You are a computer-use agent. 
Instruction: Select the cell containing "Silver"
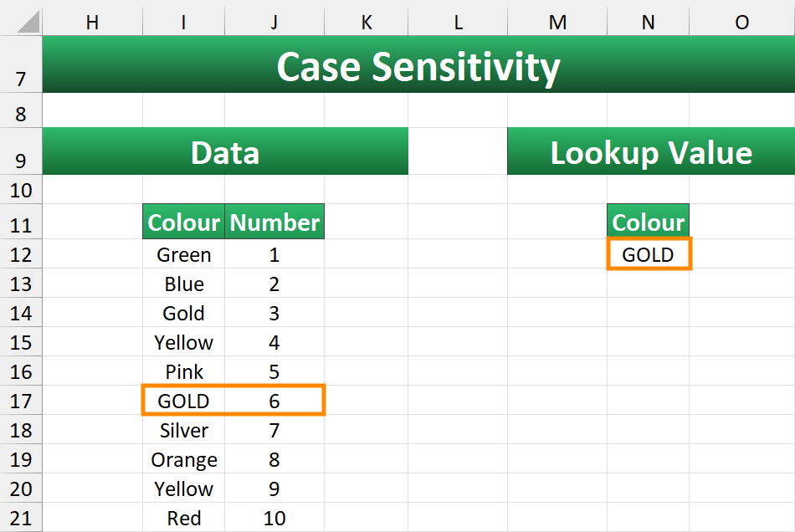[184, 431]
